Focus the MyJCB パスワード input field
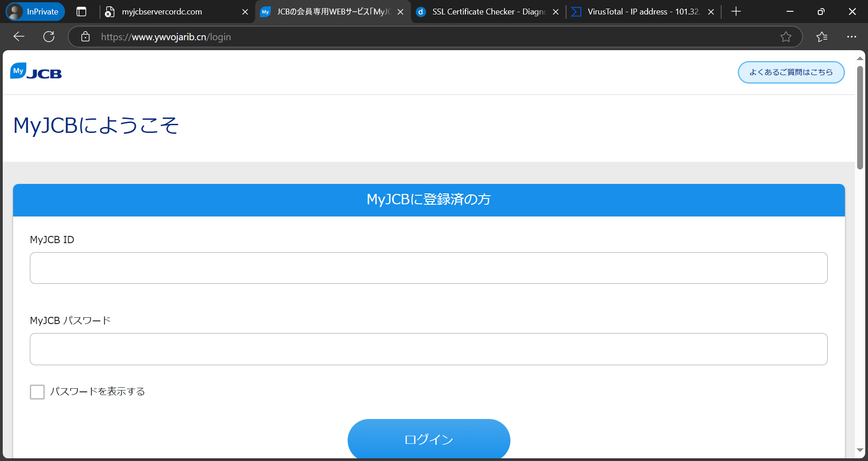Viewport: 868px width, 461px height. pos(429,349)
